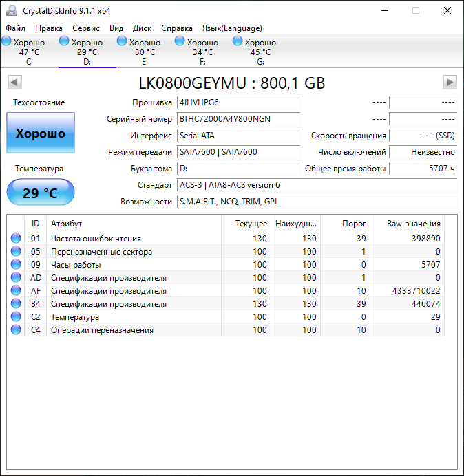Switch to drive C: tab at 47 °C
The width and height of the screenshot is (464, 476).
pos(29,52)
